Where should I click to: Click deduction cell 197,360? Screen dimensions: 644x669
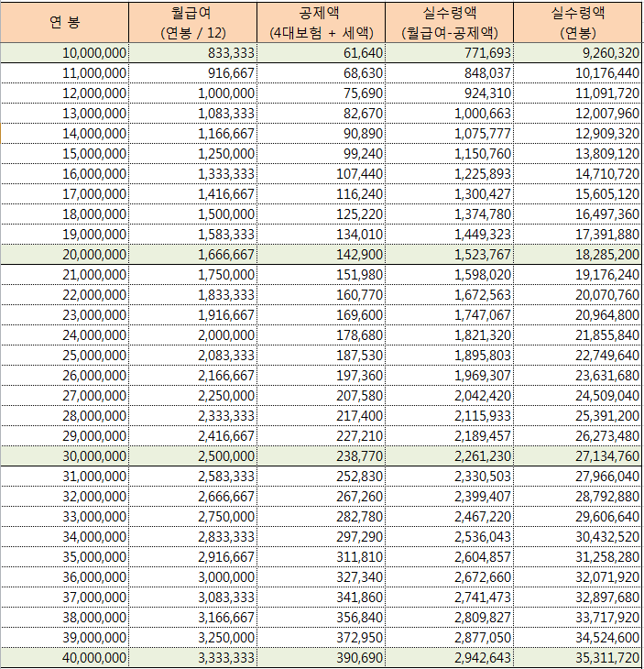[x=322, y=376]
